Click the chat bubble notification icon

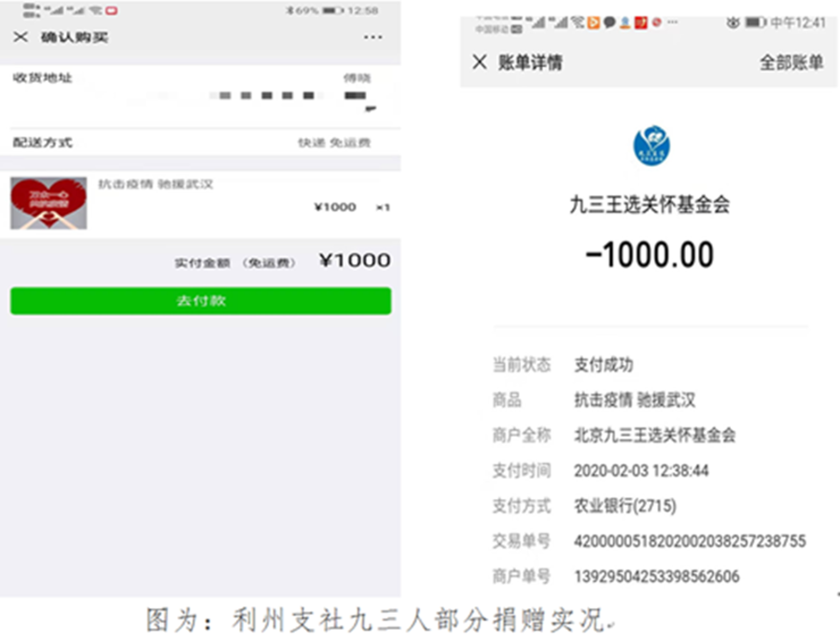[609, 22]
